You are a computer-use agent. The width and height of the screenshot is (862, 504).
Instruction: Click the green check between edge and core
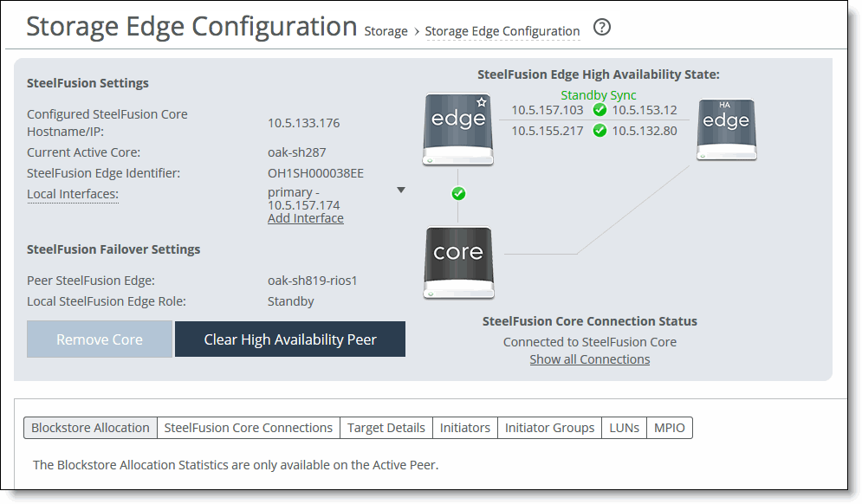tap(458, 194)
